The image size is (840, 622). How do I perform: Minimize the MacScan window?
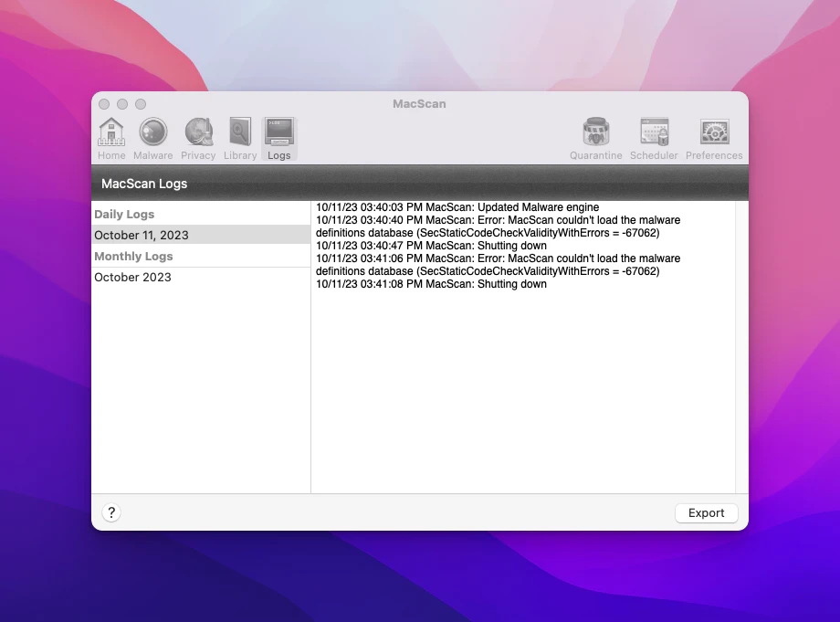(x=122, y=104)
